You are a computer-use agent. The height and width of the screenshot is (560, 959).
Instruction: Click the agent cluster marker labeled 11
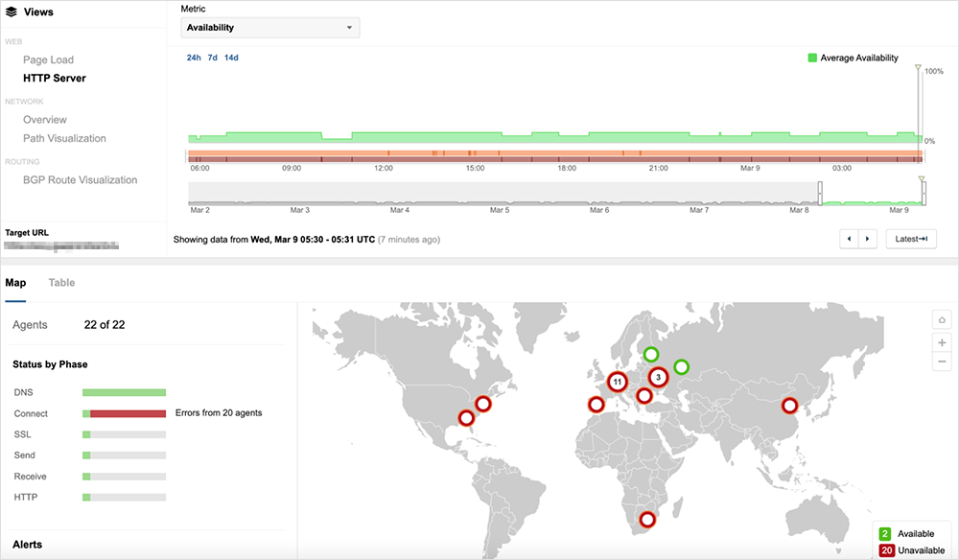pos(618,382)
